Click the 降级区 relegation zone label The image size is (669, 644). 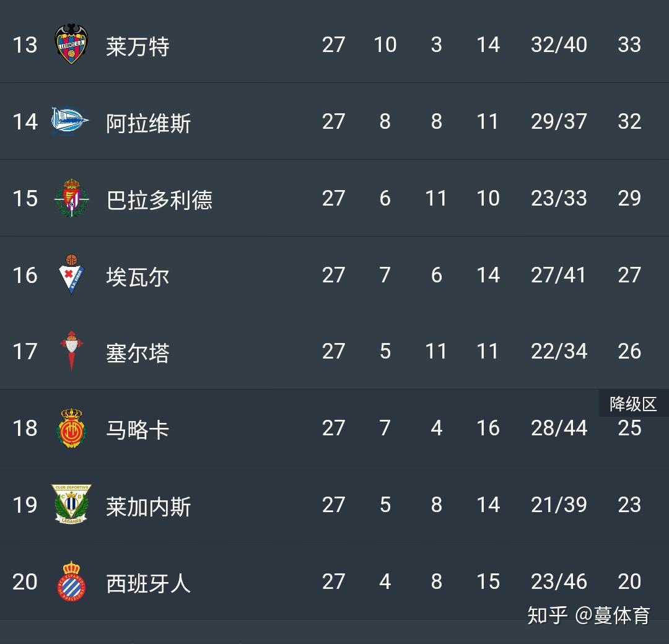coord(632,404)
